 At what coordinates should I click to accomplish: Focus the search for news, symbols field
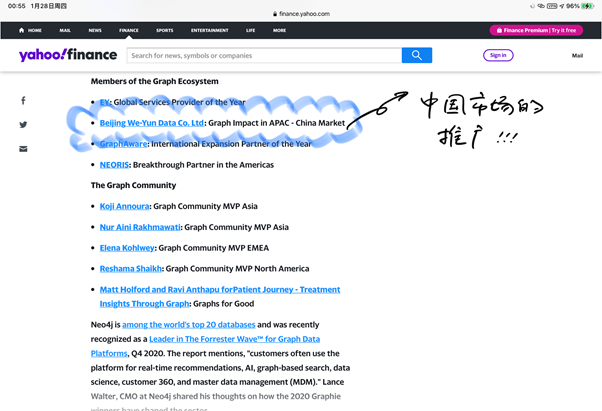pyautogui.click(x=264, y=56)
